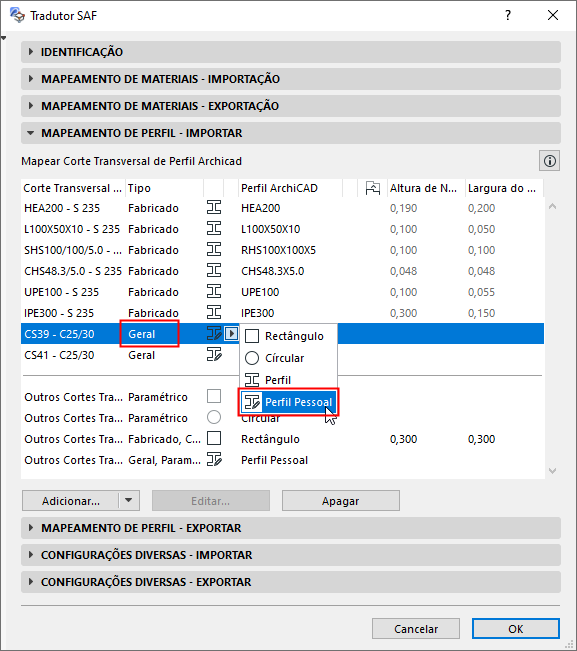Image resolution: width=577 pixels, height=651 pixels.
Task: Select the CS41 - C25/30 row
Action: (282, 355)
